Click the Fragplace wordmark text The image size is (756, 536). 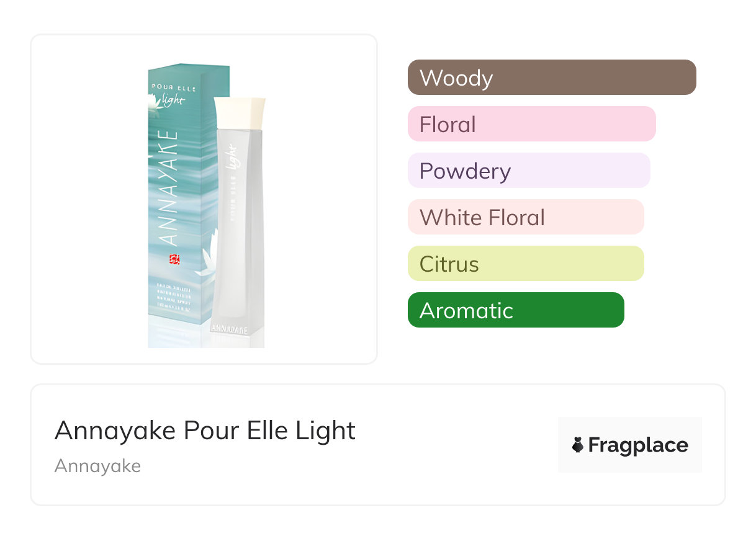[x=638, y=445]
